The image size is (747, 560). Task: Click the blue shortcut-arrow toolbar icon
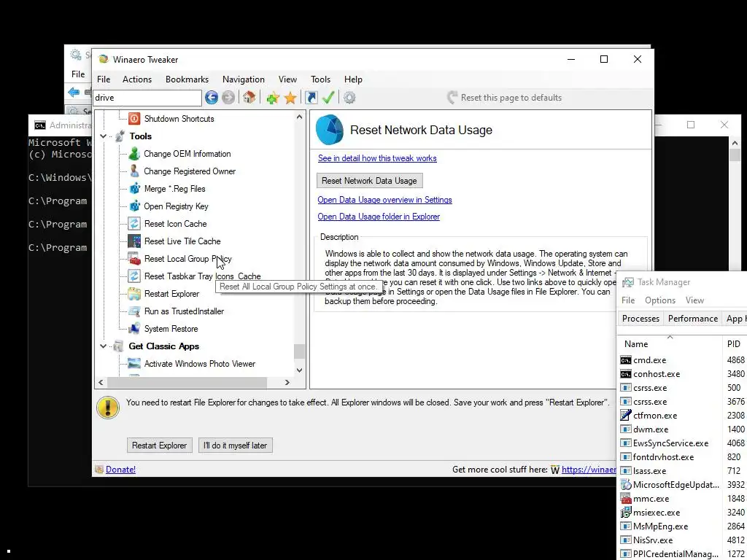(311, 98)
